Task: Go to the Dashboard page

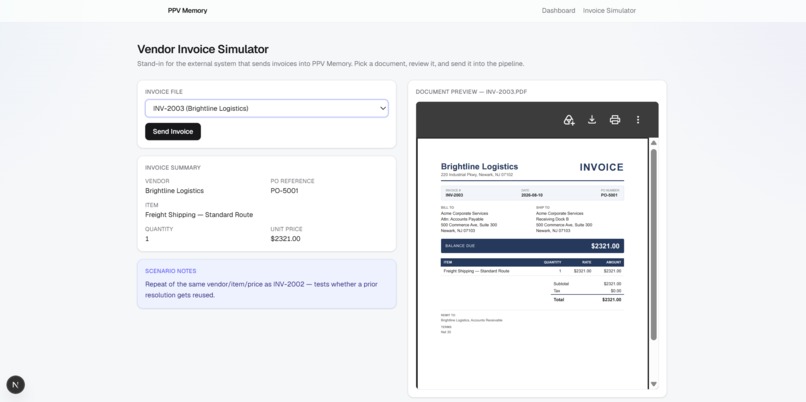Action: pos(558,10)
